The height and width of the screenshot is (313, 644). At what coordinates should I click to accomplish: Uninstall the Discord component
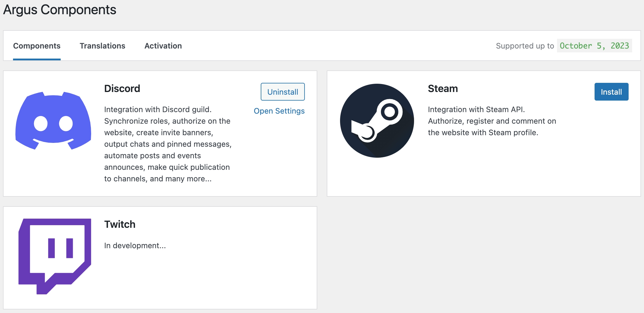tap(282, 92)
